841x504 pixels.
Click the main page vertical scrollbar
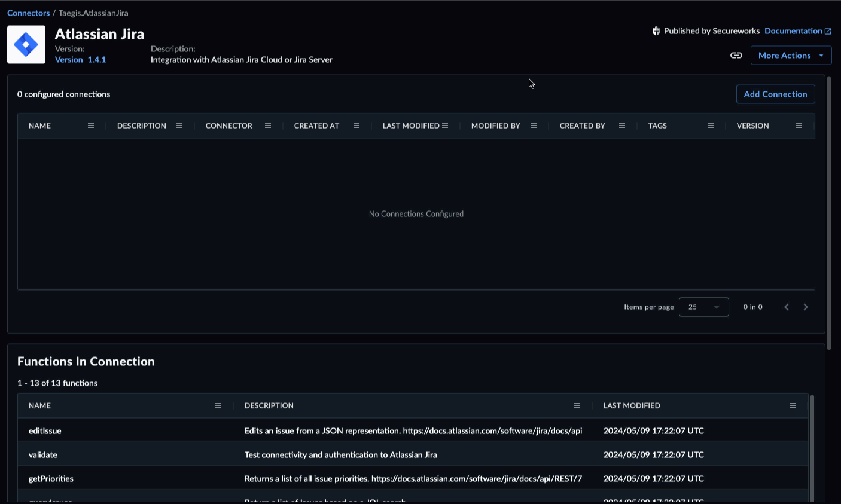(829, 212)
